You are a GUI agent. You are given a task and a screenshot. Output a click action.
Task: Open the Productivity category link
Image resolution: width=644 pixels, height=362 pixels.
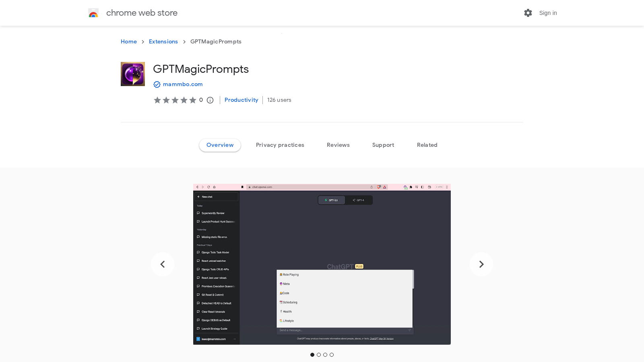242,100
